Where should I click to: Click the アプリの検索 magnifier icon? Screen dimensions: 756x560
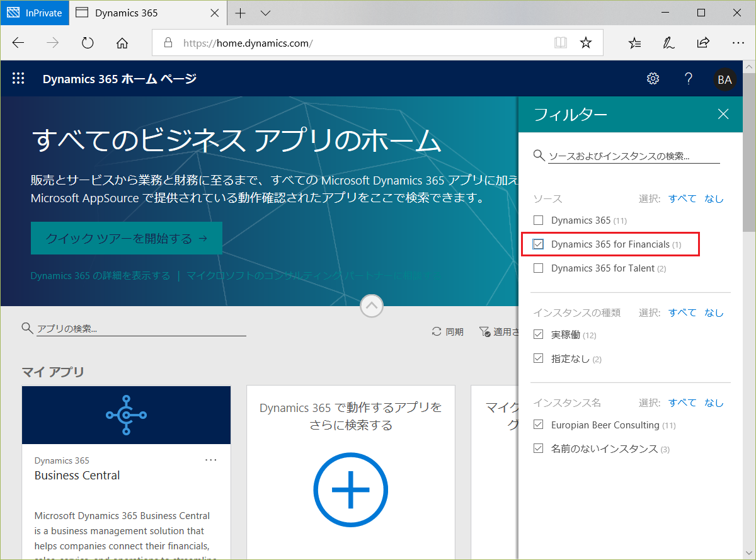pyautogui.click(x=27, y=328)
